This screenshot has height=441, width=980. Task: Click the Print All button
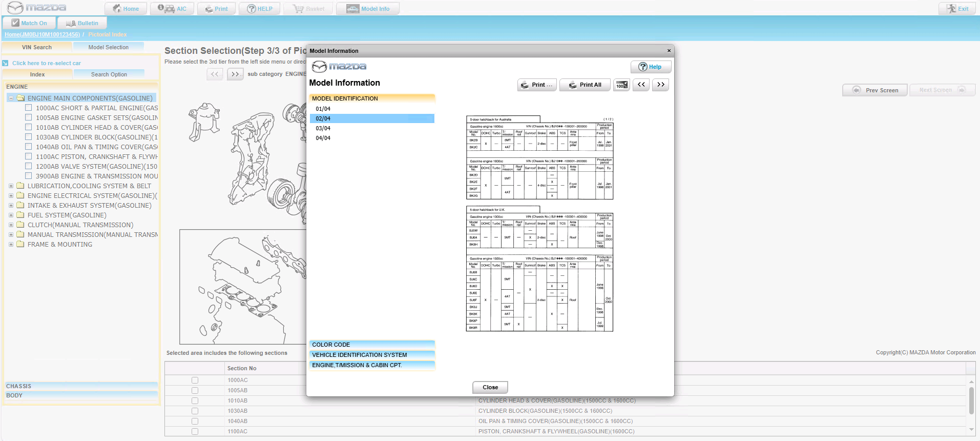click(x=585, y=85)
